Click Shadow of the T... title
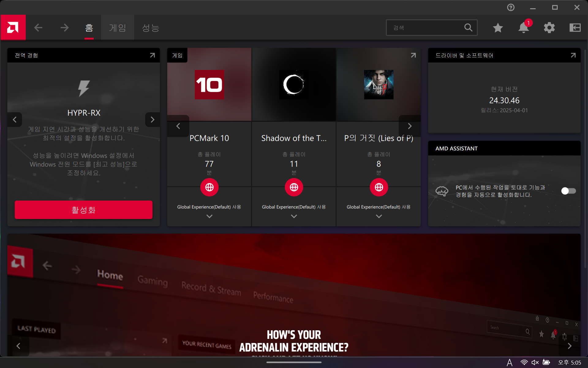588x368 pixels. coord(294,138)
